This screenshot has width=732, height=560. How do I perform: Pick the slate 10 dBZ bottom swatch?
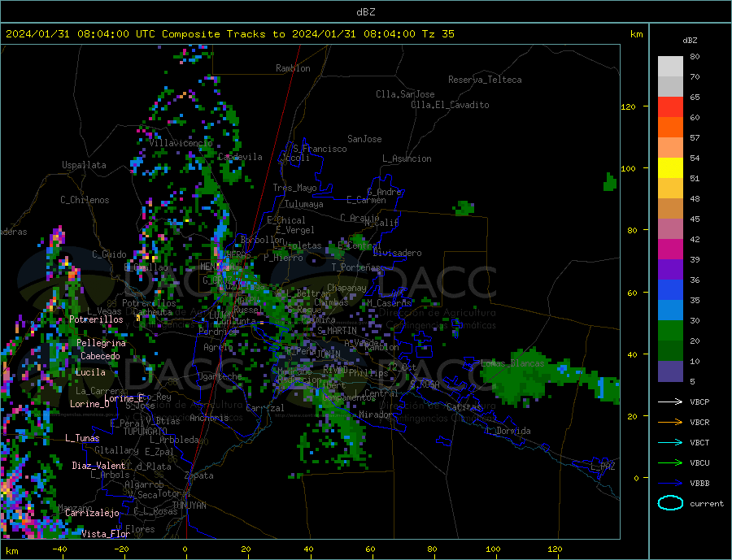coord(670,371)
